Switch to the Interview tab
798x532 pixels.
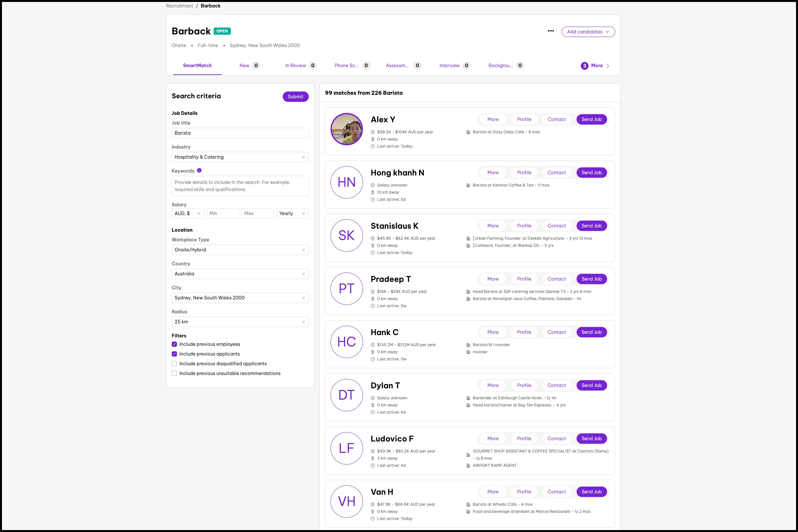point(449,66)
